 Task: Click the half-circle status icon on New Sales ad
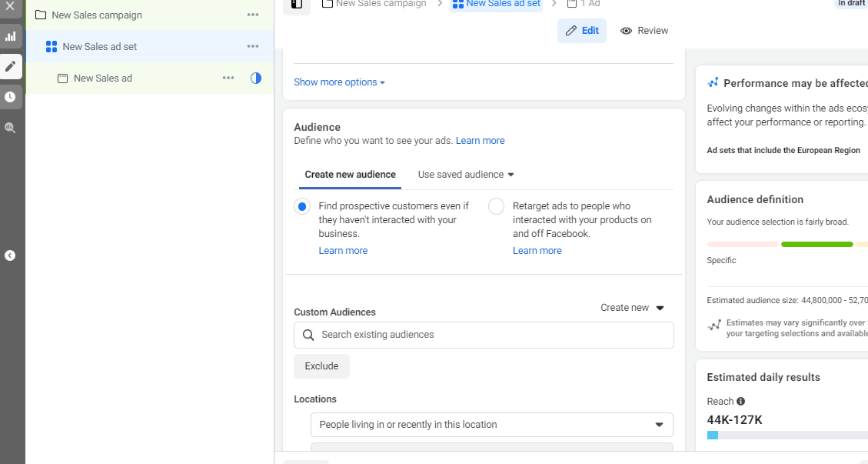coord(256,78)
